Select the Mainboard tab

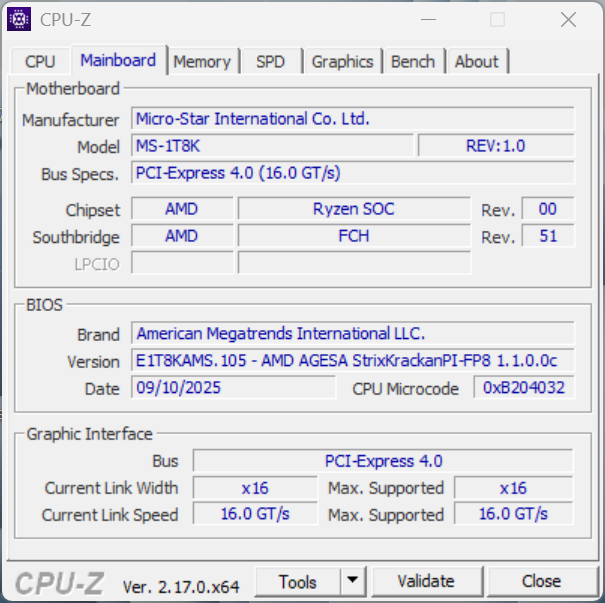[x=118, y=60]
